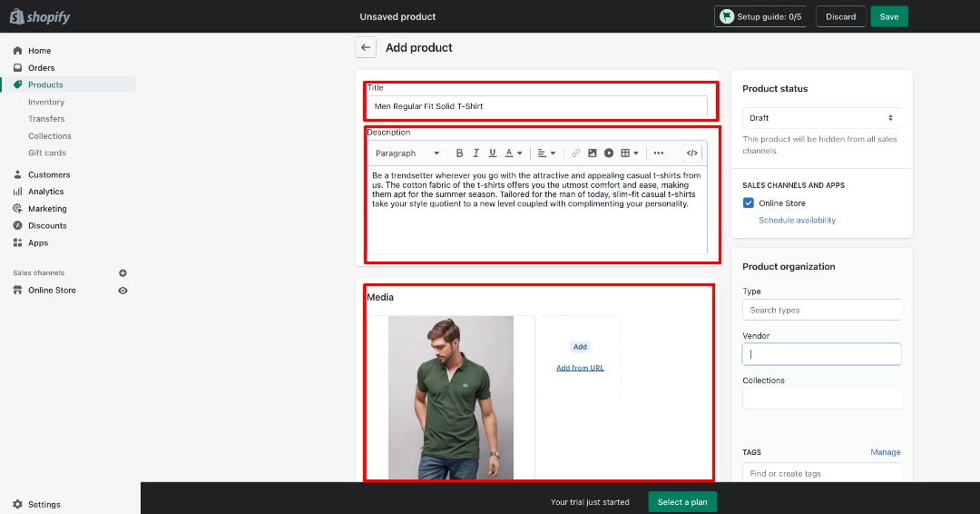980x514 pixels.
Task: Click the Add media button
Action: (x=580, y=347)
